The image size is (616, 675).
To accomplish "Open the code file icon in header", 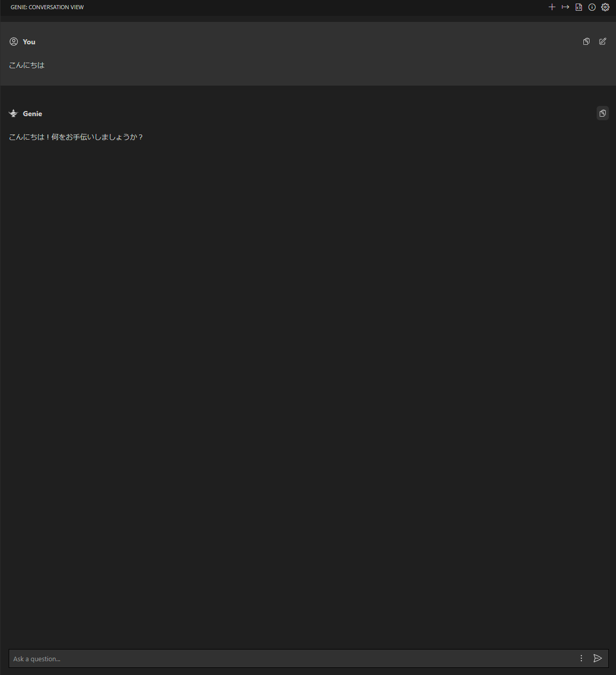I will coord(579,7).
